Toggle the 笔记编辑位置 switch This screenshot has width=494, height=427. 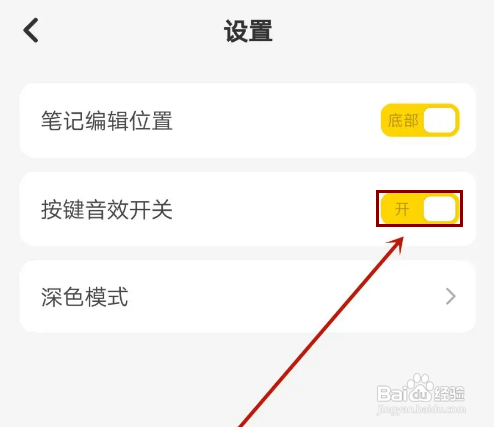coord(420,120)
